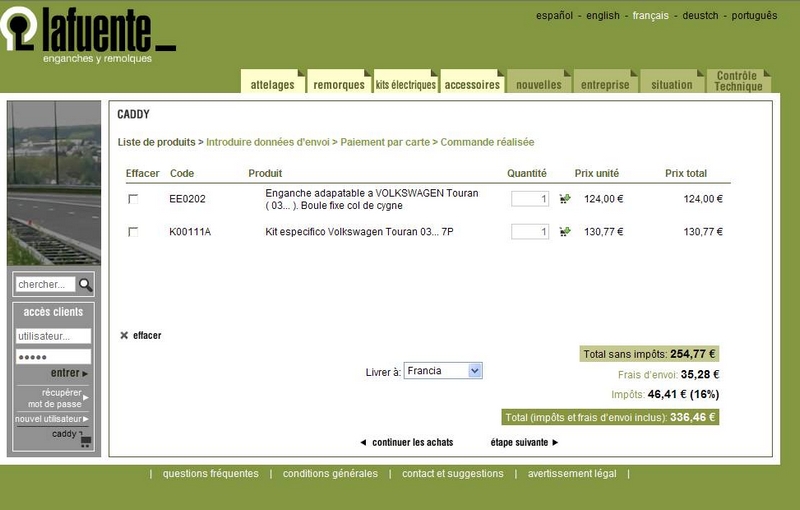Focus quantity field for EE0202
Image resolution: width=800 pixels, height=510 pixels.
[x=530, y=198]
